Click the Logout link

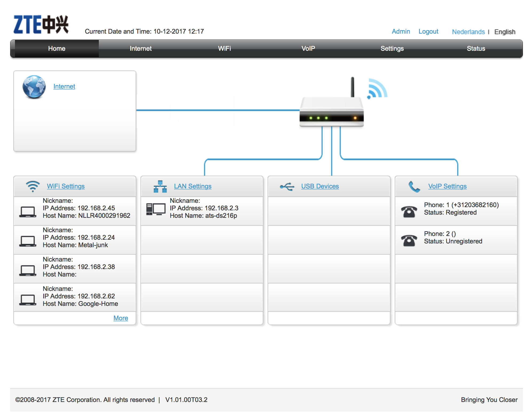tap(428, 31)
